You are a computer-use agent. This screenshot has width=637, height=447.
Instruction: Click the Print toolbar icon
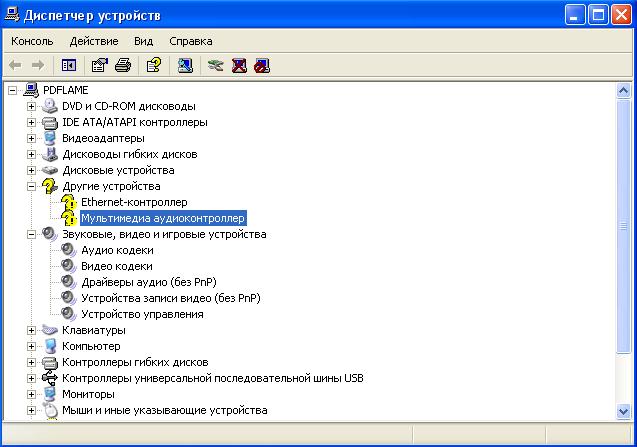123,65
